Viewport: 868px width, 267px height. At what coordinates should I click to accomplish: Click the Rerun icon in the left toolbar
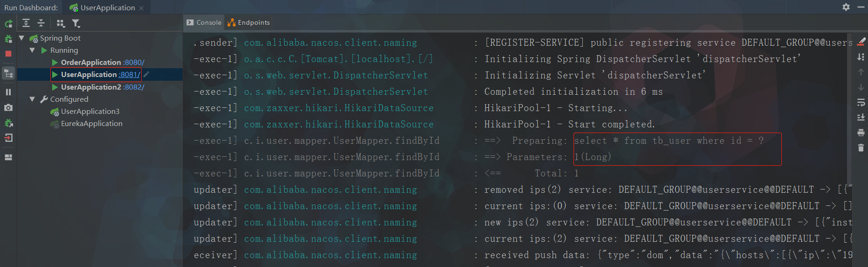8,23
